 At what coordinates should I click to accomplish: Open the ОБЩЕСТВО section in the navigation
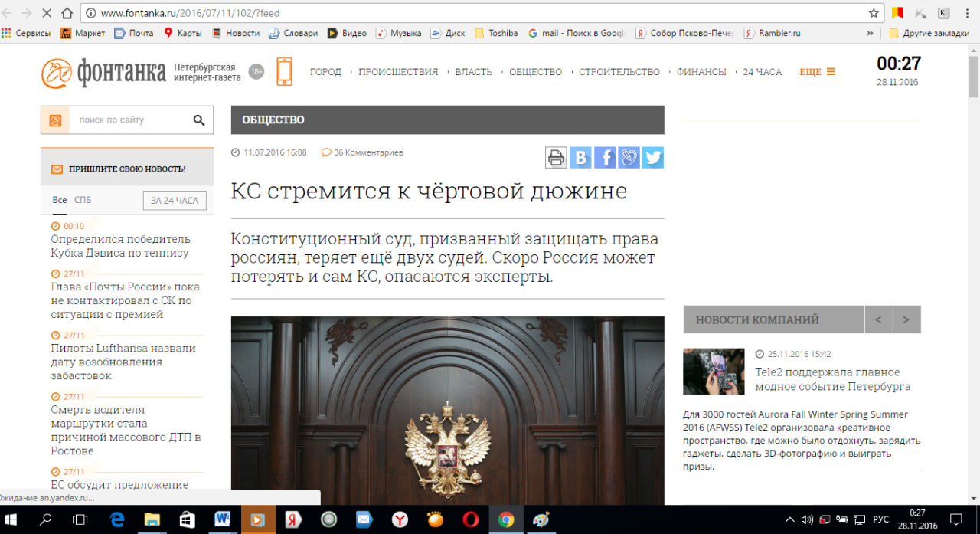click(x=536, y=72)
